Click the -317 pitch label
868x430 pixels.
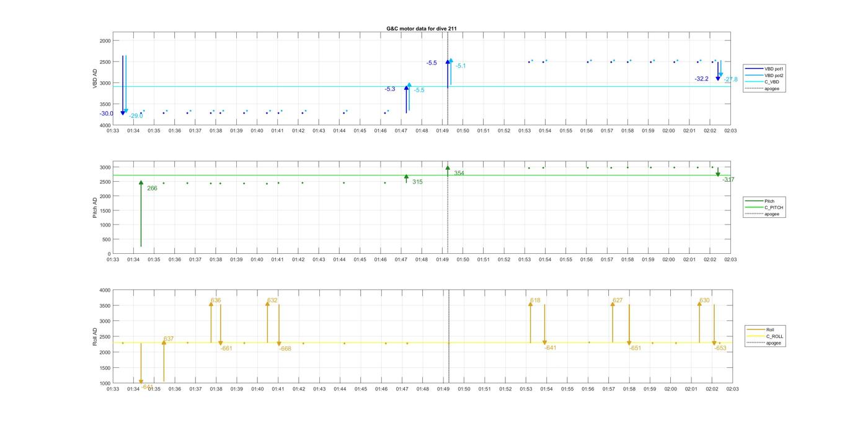tap(728, 180)
